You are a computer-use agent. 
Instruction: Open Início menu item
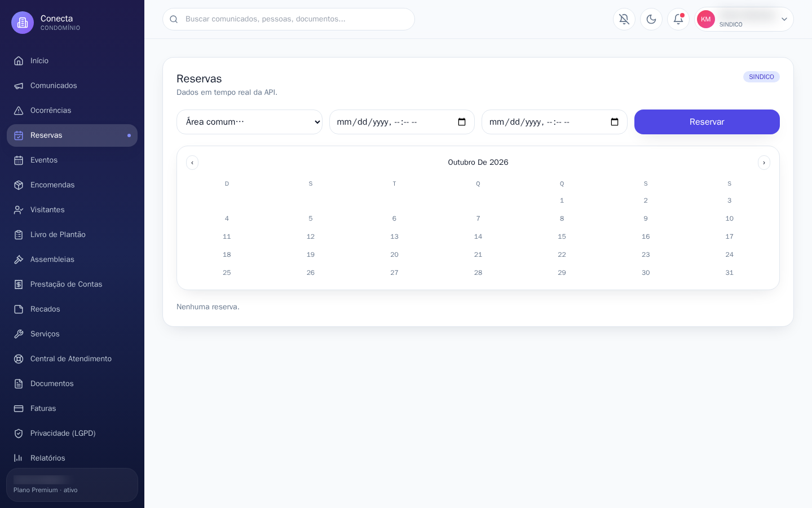pos(72,61)
